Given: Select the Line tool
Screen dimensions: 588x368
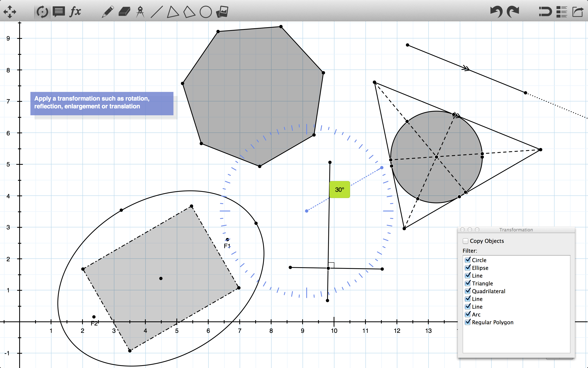Looking at the screenshot, I should [x=157, y=12].
